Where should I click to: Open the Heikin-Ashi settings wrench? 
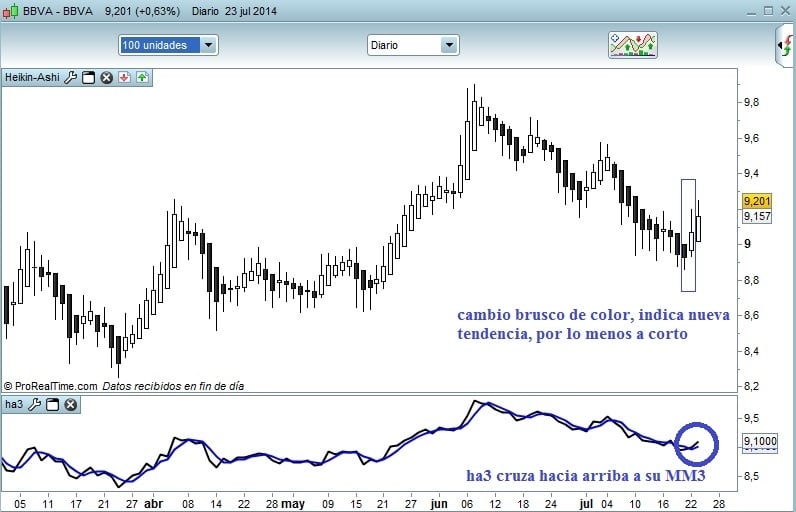click(x=71, y=78)
